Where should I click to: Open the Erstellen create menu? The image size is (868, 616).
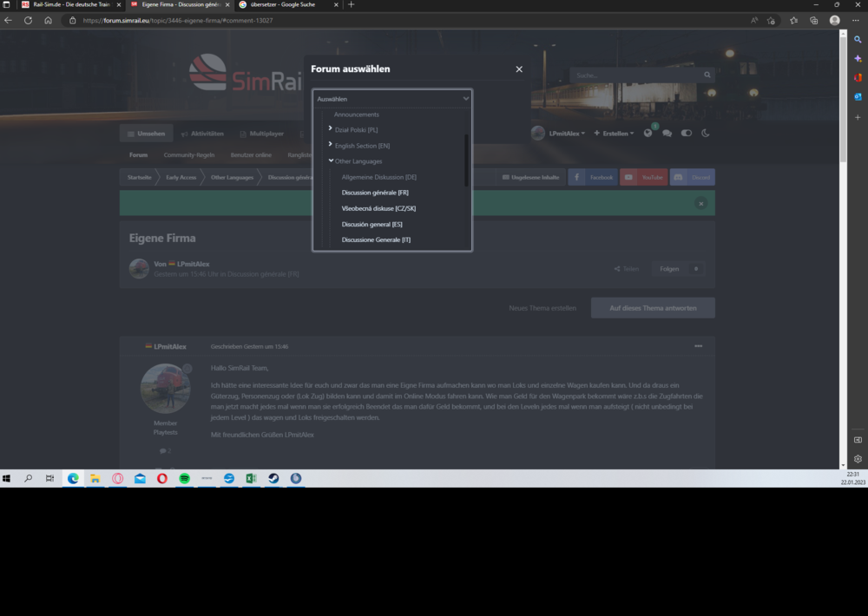coord(614,134)
